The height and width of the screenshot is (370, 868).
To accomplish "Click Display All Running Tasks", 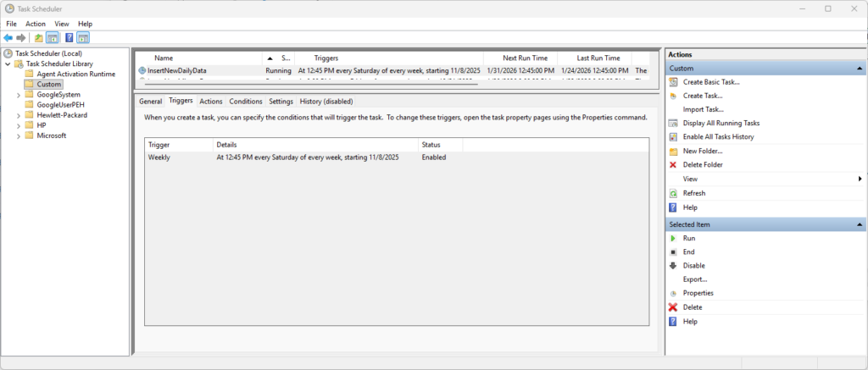I will pyautogui.click(x=721, y=123).
